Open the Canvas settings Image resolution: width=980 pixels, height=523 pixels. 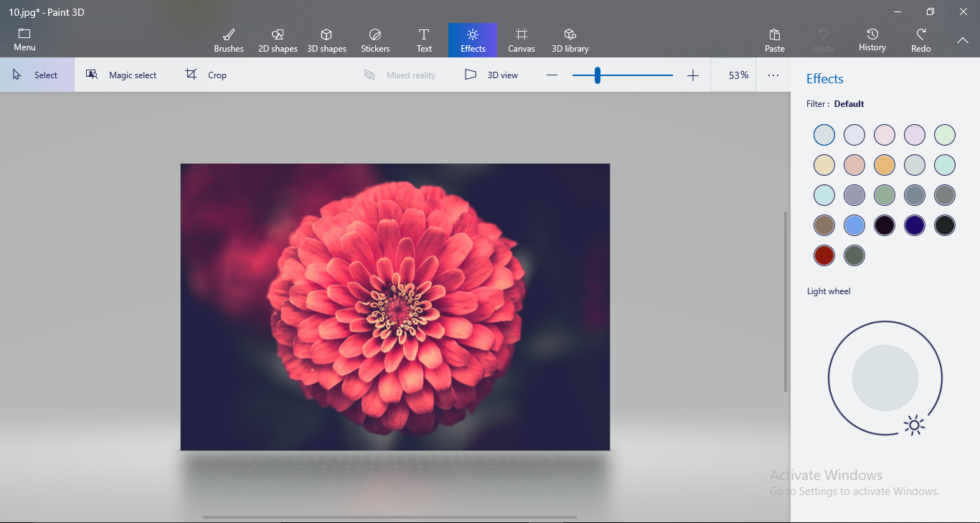pyautogui.click(x=522, y=40)
